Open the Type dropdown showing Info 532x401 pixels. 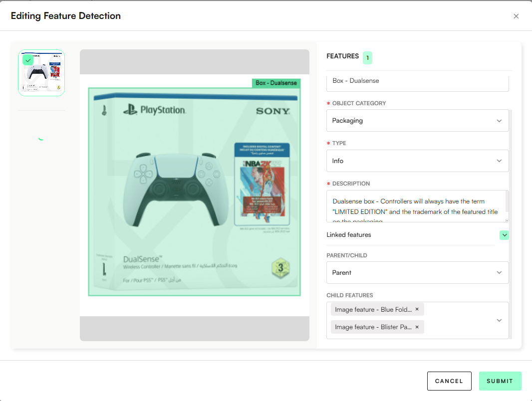[x=417, y=161]
